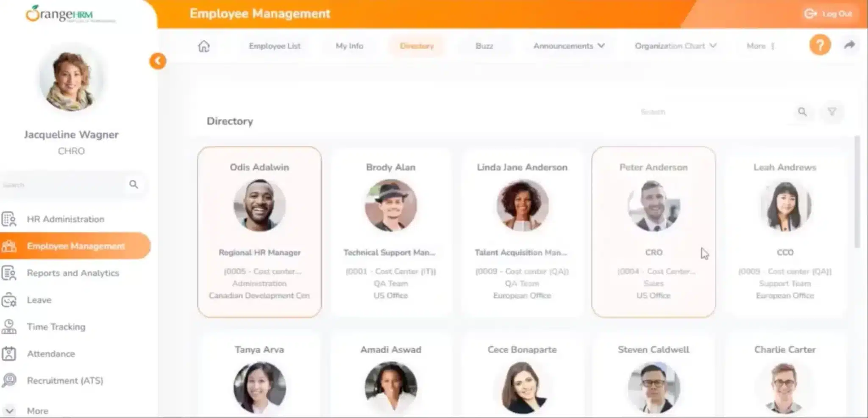Click Brody Alan's avatar photo
This screenshot has height=418, width=868.
coord(391,205)
